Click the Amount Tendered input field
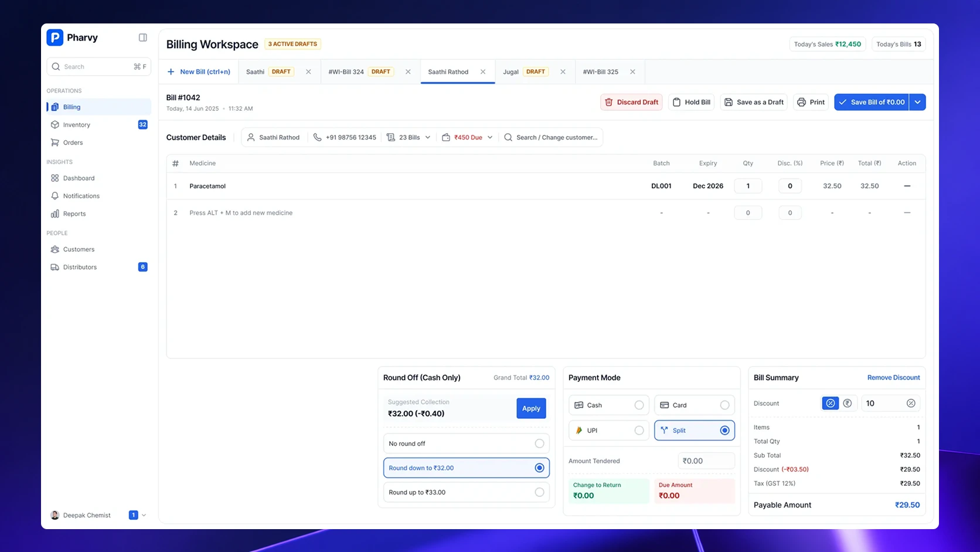Screen dimensions: 980x552 [x=706, y=461]
